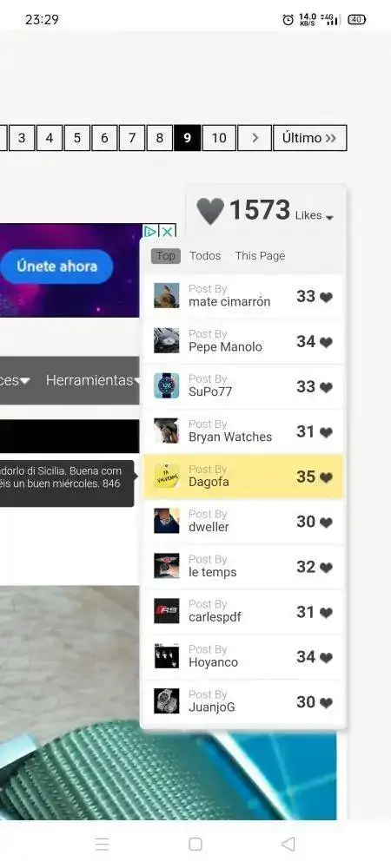Click the Únete ahora ad button

[x=57, y=266]
